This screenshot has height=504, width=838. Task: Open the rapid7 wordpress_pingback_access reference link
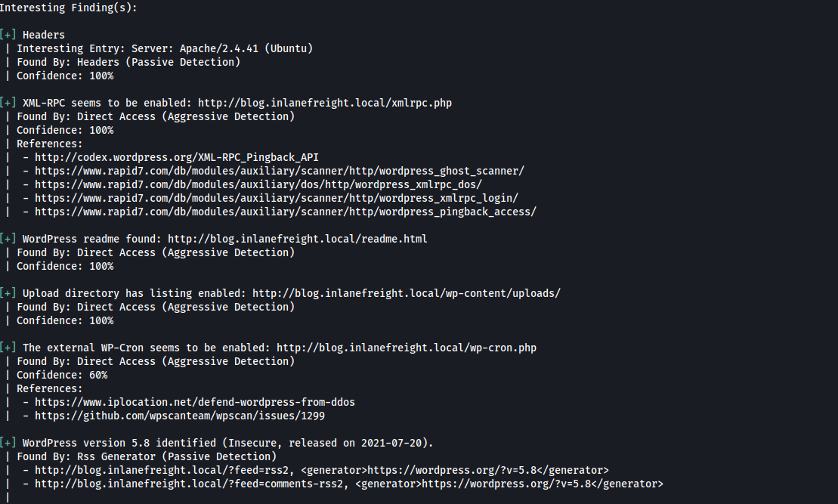pos(286,212)
